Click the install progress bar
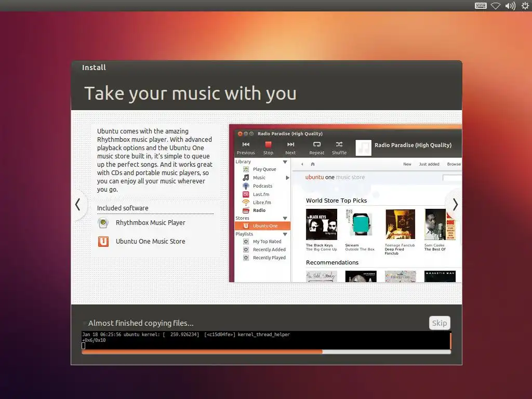The height and width of the screenshot is (399, 532). point(266,352)
